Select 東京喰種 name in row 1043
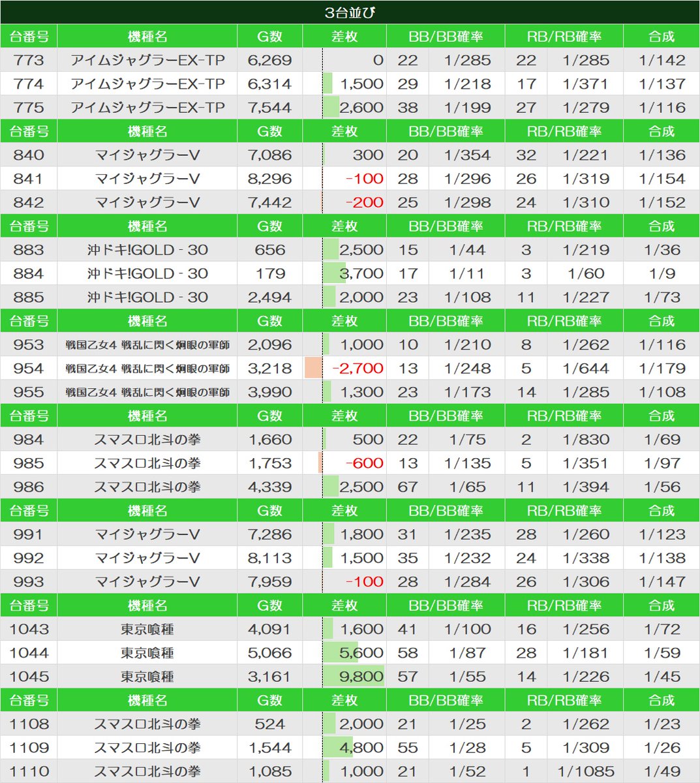The image size is (700, 783). (x=147, y=629)
